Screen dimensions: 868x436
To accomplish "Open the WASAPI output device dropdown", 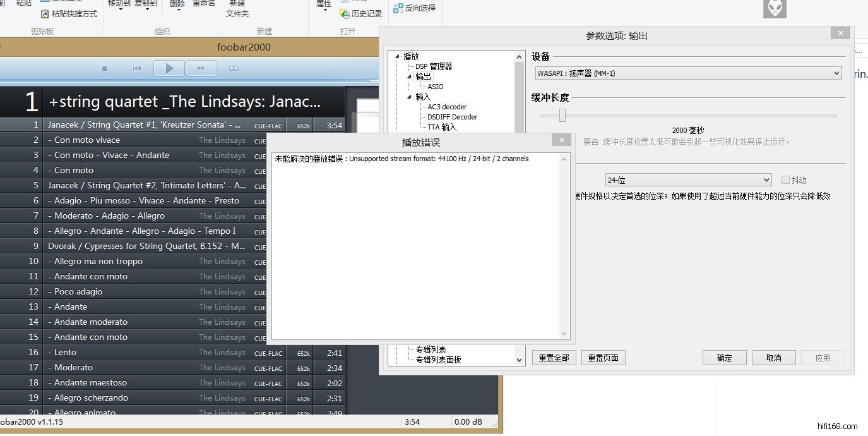I will click(688, 73).
